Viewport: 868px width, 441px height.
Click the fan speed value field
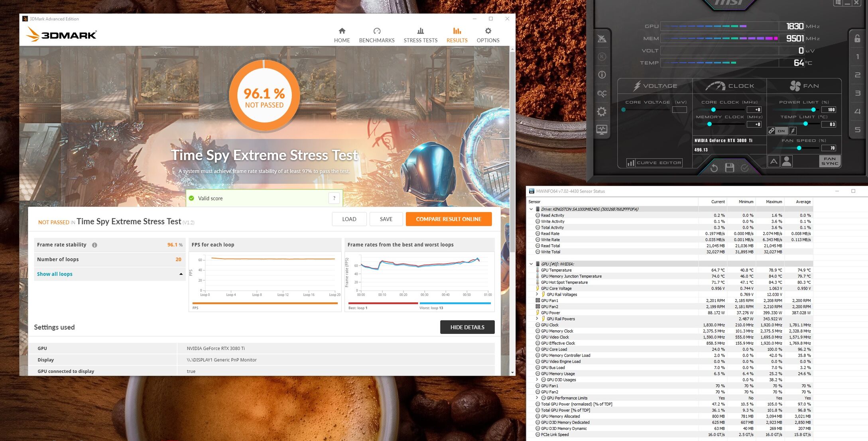tap(829, 148)
